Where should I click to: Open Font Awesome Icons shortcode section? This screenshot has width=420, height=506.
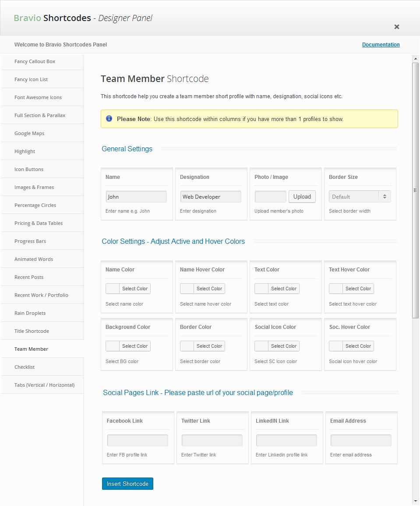pos(38,97)
